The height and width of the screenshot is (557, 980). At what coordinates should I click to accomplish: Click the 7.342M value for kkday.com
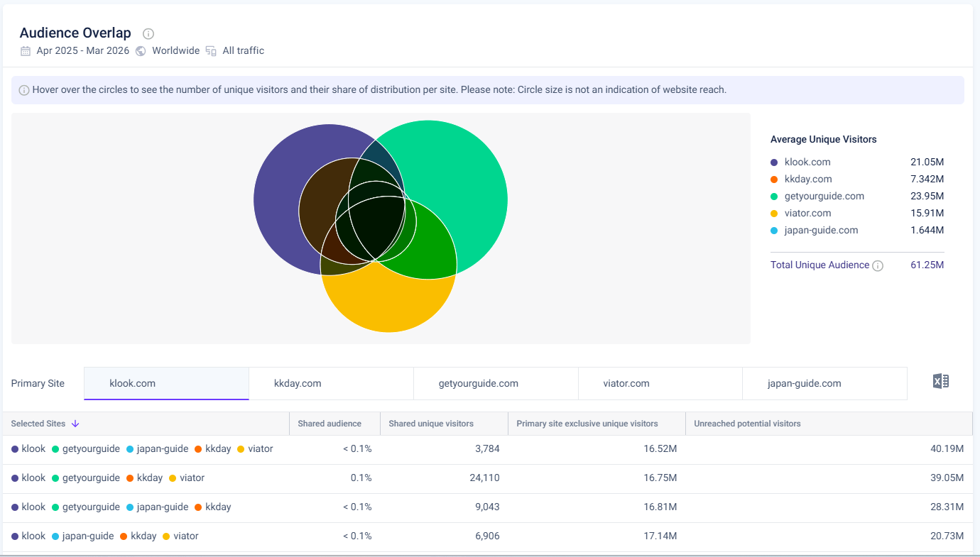point(927,180)
